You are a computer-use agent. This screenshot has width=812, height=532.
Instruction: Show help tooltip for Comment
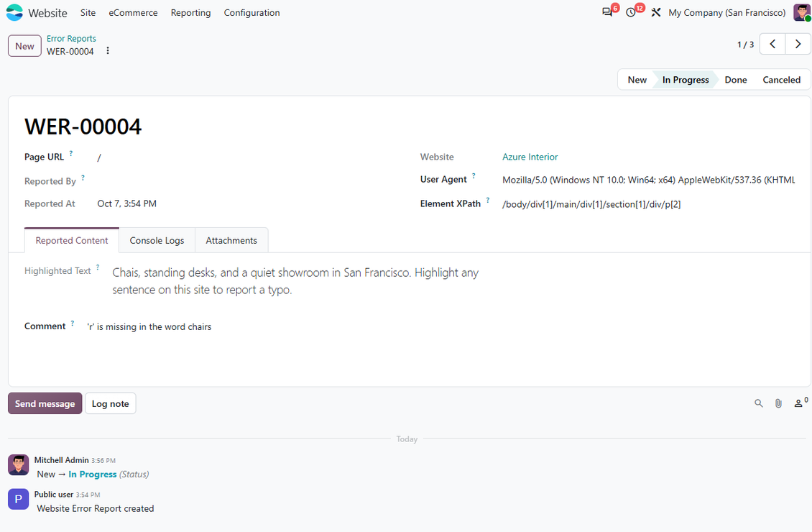point(73,324)
